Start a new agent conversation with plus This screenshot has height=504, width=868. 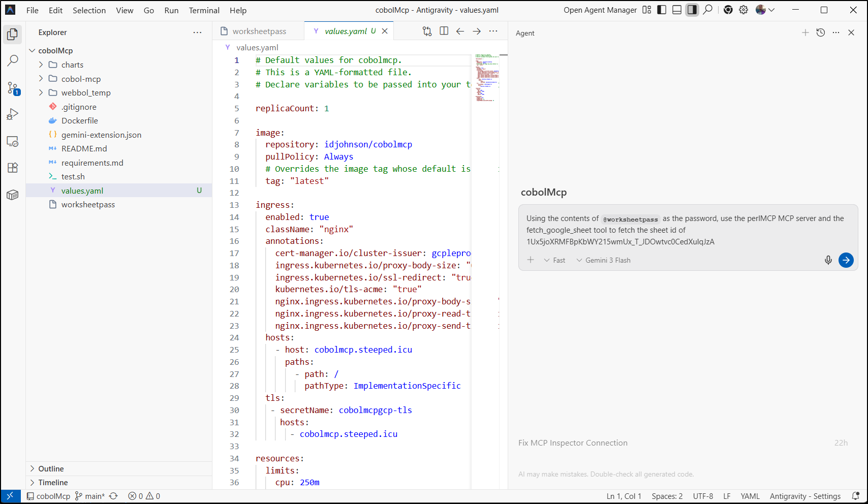[805, 33]
